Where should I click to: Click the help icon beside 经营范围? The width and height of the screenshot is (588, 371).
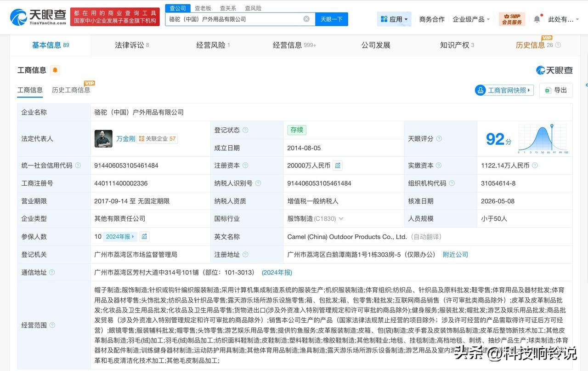pyautogui.click(x=52, y=325)
